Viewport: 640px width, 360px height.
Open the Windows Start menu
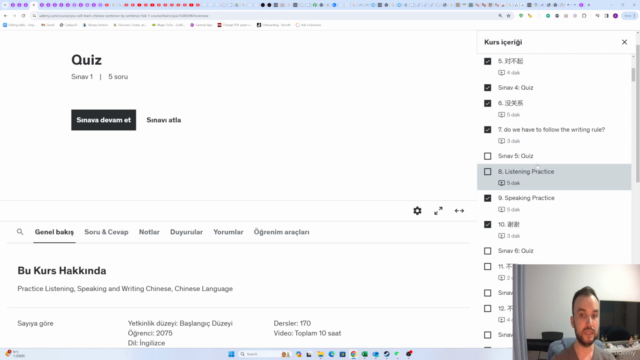(231, 354)
